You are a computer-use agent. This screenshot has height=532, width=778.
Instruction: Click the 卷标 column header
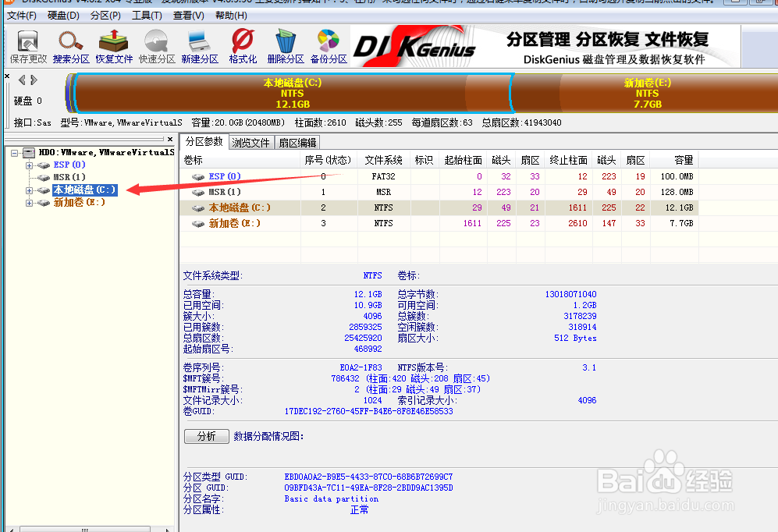tap(240, 160)
